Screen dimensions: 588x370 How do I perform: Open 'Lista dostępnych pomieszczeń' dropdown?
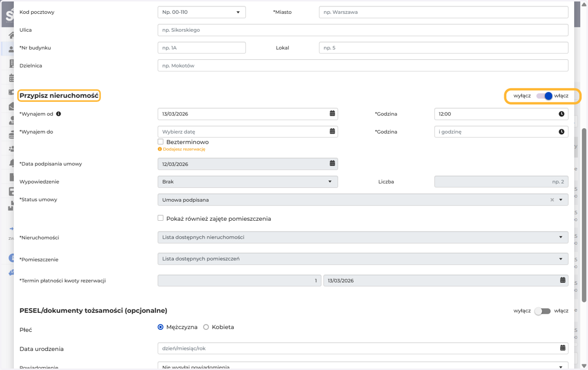[363, 259]
